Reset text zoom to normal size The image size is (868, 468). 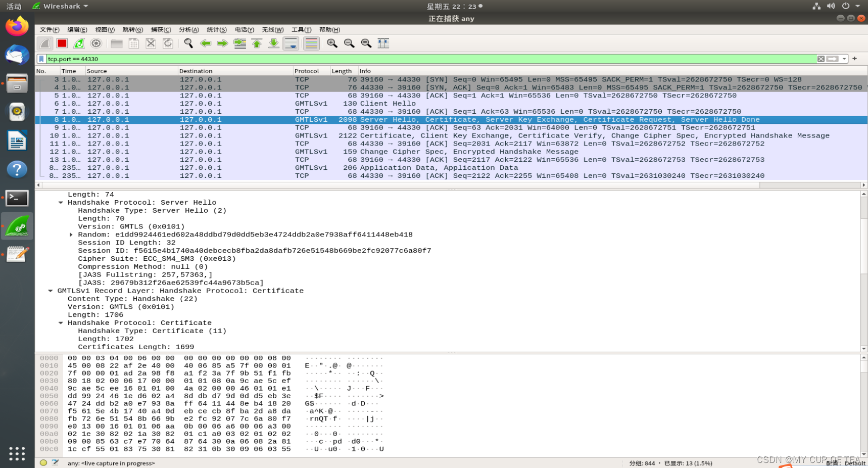(366, 43)
